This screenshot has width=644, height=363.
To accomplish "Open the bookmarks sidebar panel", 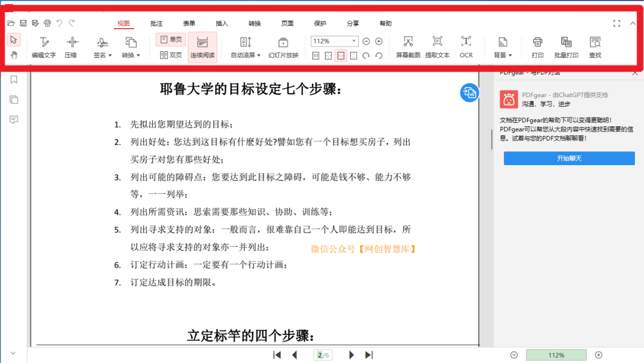I will click(x=14, y=79).
